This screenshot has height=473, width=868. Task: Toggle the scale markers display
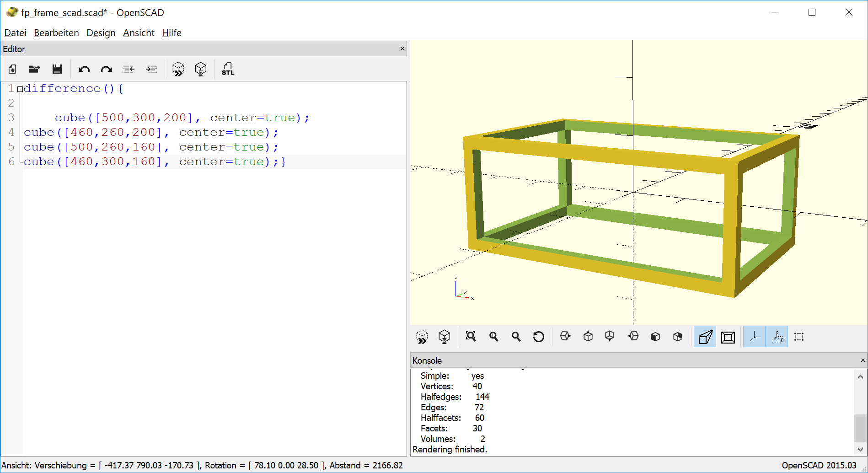click(x=777, y=336)
